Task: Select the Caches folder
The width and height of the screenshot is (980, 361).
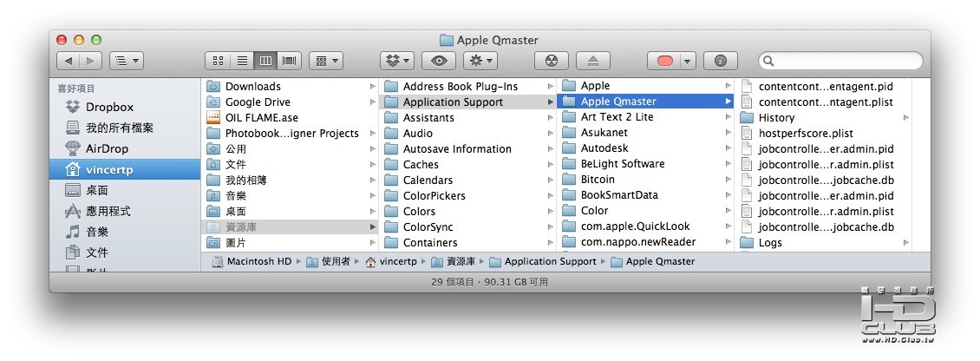Action: tap(467, 165)
